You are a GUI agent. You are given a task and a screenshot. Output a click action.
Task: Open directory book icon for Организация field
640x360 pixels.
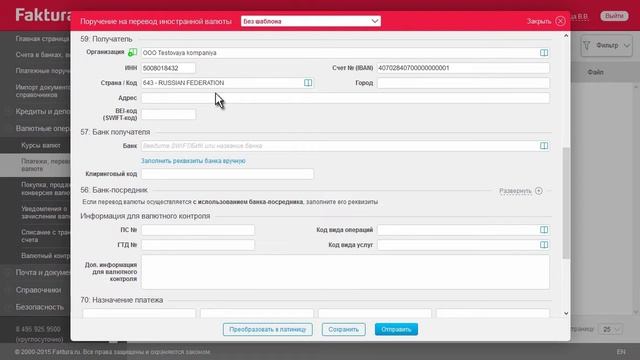(544, 53)
